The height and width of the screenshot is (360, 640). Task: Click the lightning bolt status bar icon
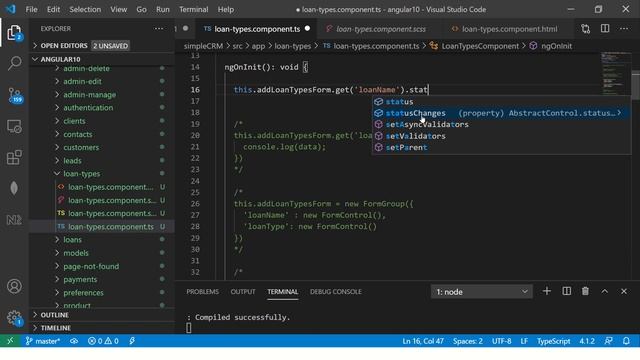click(132, 341)
